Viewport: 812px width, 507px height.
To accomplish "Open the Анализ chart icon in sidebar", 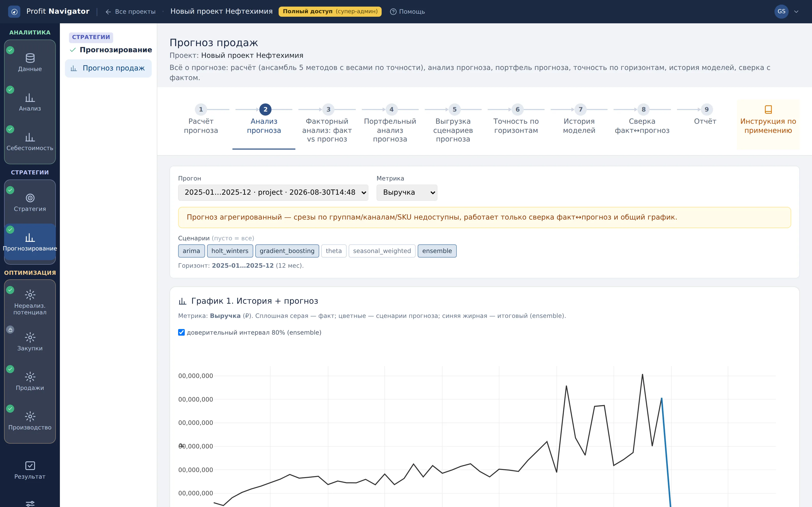I will pos(30,98).
